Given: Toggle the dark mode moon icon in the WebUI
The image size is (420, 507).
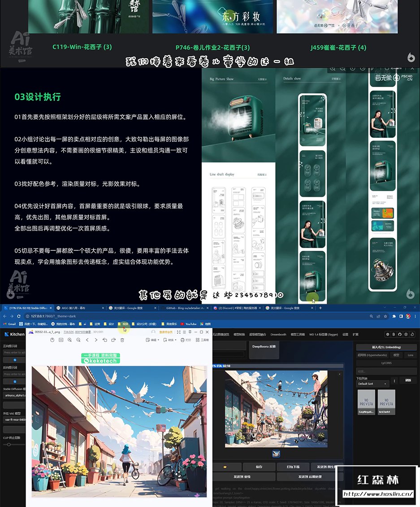Looking at the screenshot, I should pos(412,334).
